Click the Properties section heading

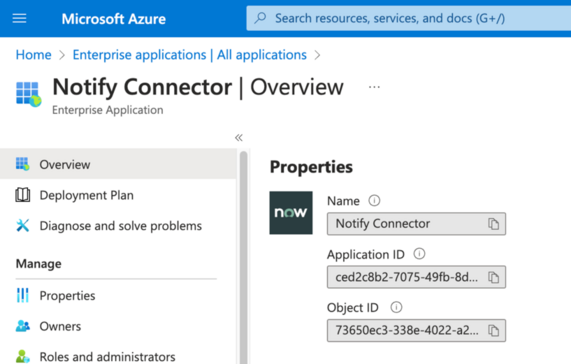click(x=311, y=167)
